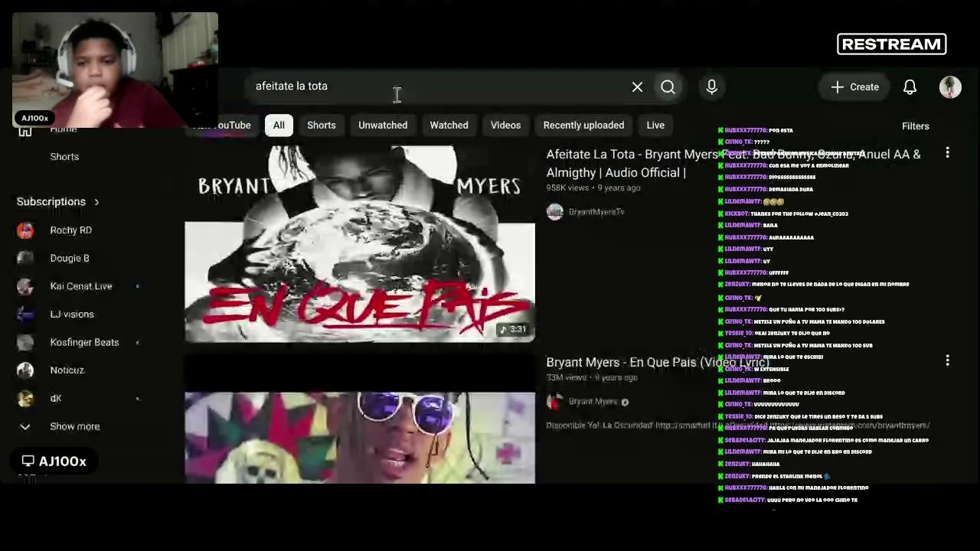Open the Bryant Myers - En Que Pais title
The height and width of the screenshot is (551, 980).
click(x=657, y=362)
